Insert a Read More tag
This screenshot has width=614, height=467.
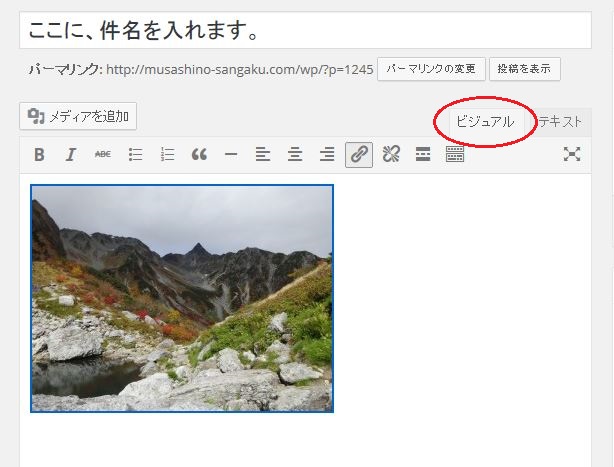pos(423,154)
